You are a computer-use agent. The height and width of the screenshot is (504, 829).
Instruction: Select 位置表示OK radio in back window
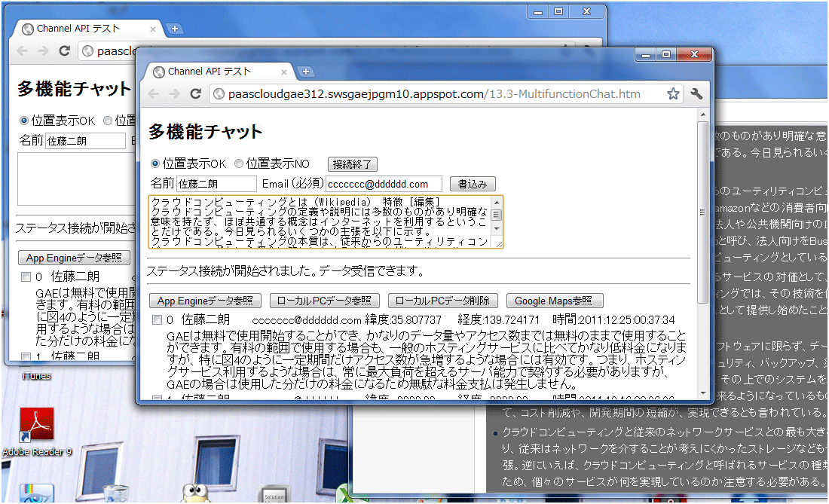tap(24, 121)
